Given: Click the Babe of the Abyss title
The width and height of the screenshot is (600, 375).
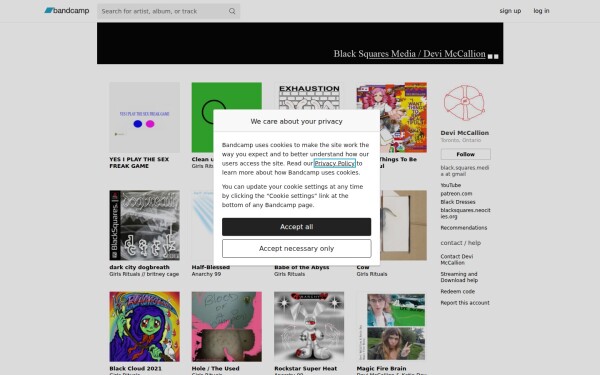Looking at the screenshot, I should [x=302, y=267].
